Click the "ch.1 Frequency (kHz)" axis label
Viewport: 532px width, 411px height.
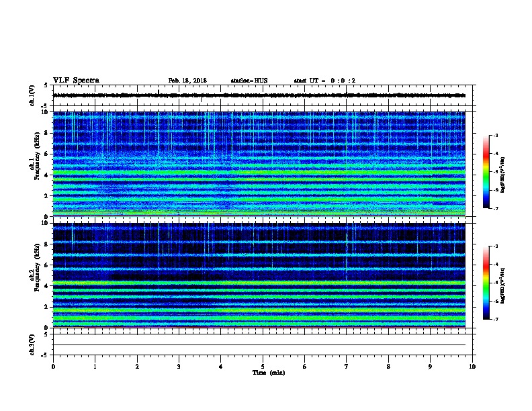click(x=35, y=156)
